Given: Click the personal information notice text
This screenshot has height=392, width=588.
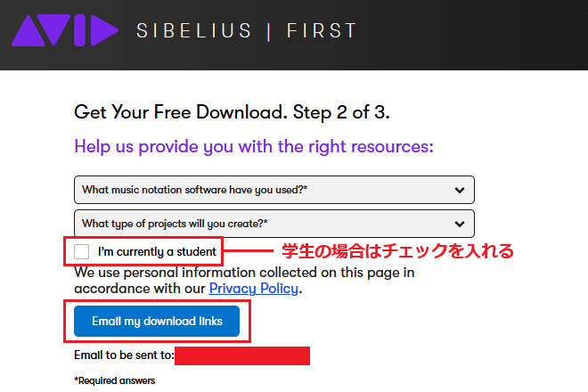Looking at the screenshot, I should pyautogui.click(x=244, y=273).
